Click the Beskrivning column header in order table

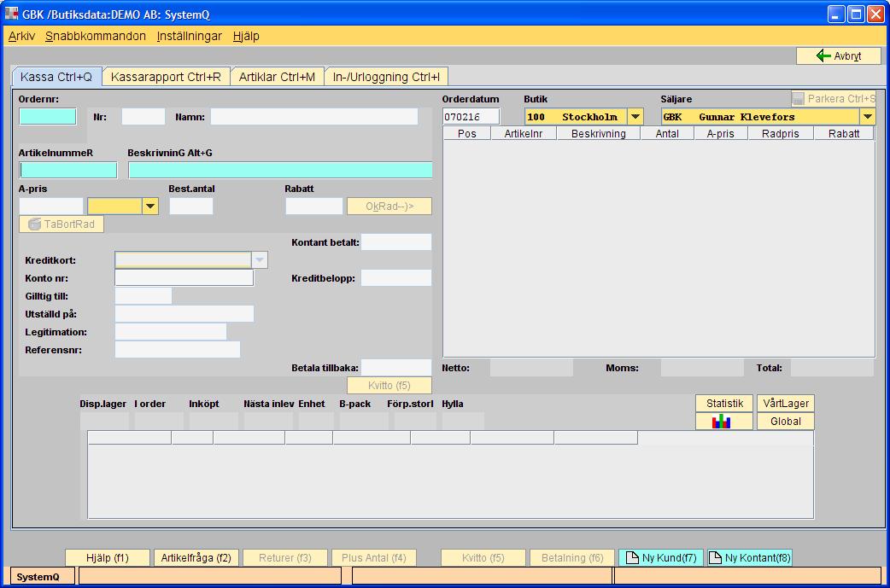point(598,134)
